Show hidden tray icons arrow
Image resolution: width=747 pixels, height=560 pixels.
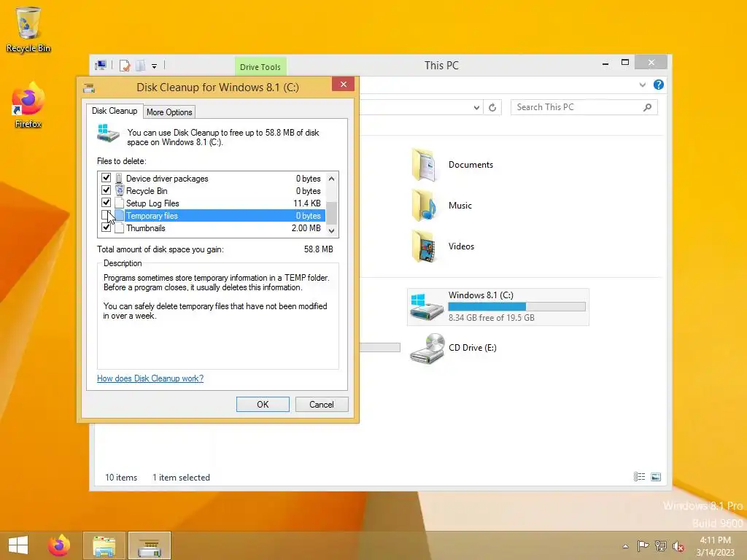point(625,546)
